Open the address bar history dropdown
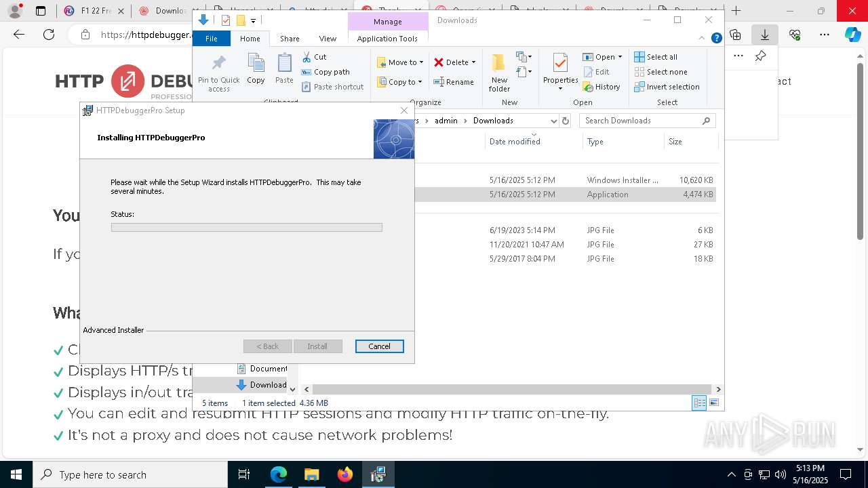 [553, 121]
